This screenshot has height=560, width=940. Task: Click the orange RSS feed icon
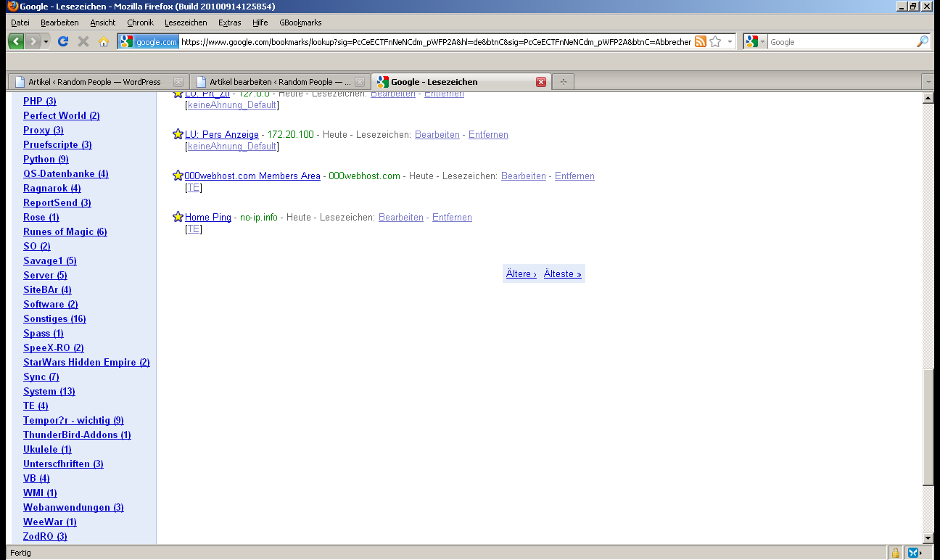coord(701,42)
